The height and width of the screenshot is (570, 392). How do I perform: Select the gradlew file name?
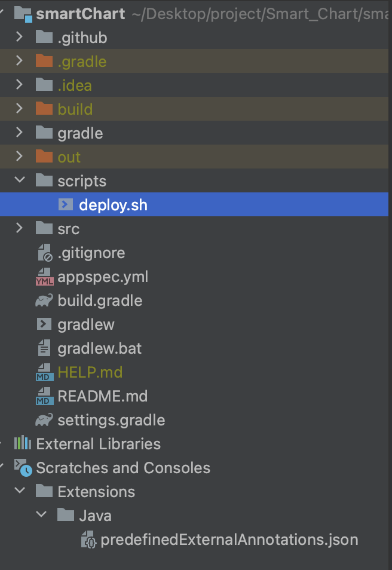point(86,324)
